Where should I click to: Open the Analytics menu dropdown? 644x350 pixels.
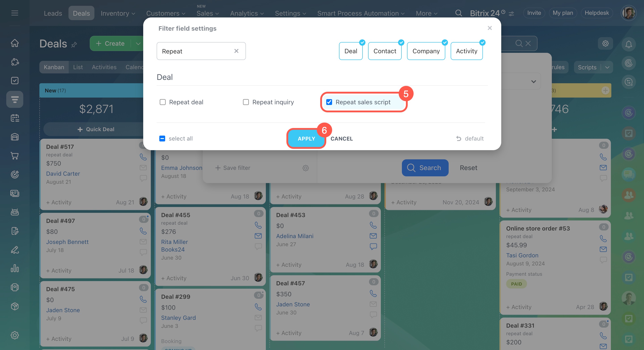(x=247, y=13)
